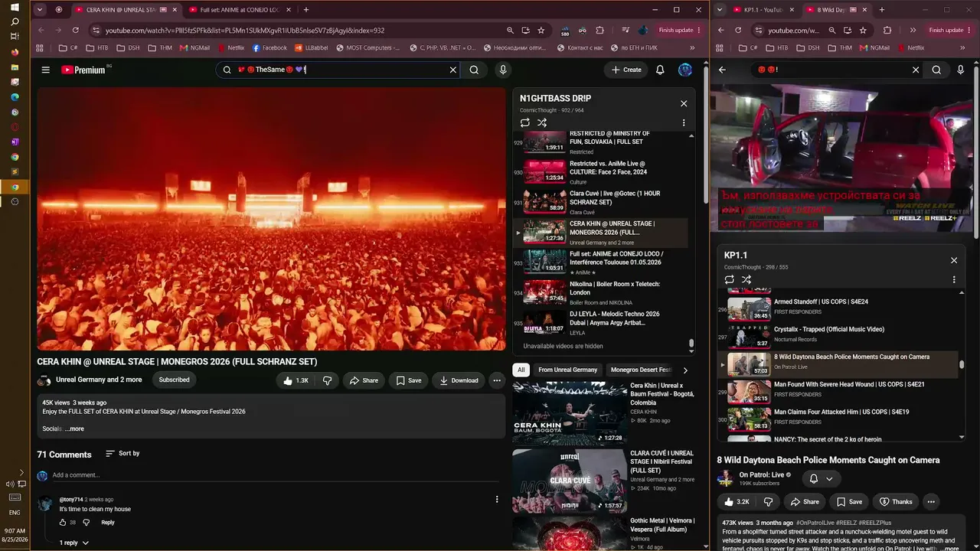Select Monegros Desert Festival filter chip

pyautogui.click(x=642, y=370)
